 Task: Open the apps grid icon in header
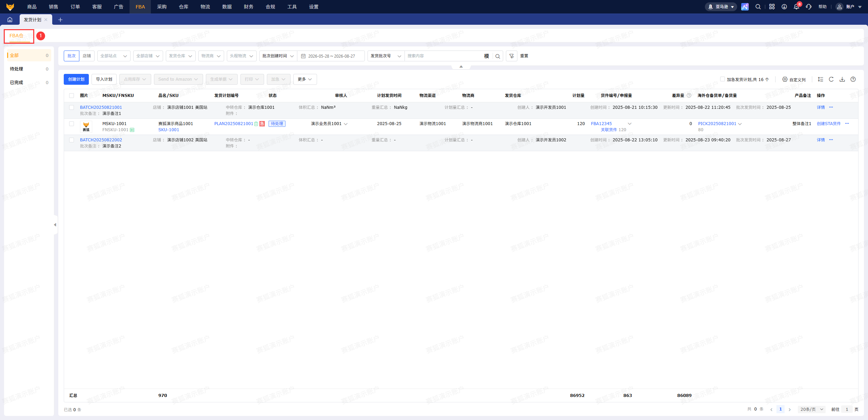click(x=772, y=7)
